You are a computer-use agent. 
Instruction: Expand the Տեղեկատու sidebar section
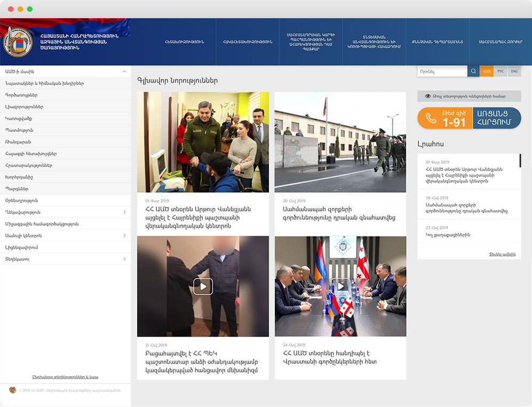(124, 259)
